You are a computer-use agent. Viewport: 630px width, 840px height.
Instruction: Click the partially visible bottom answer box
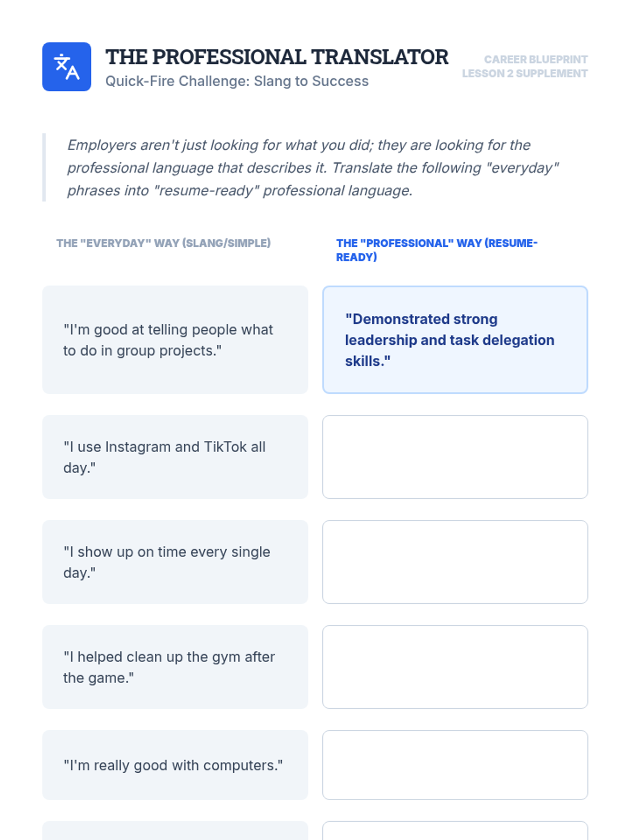455,831
